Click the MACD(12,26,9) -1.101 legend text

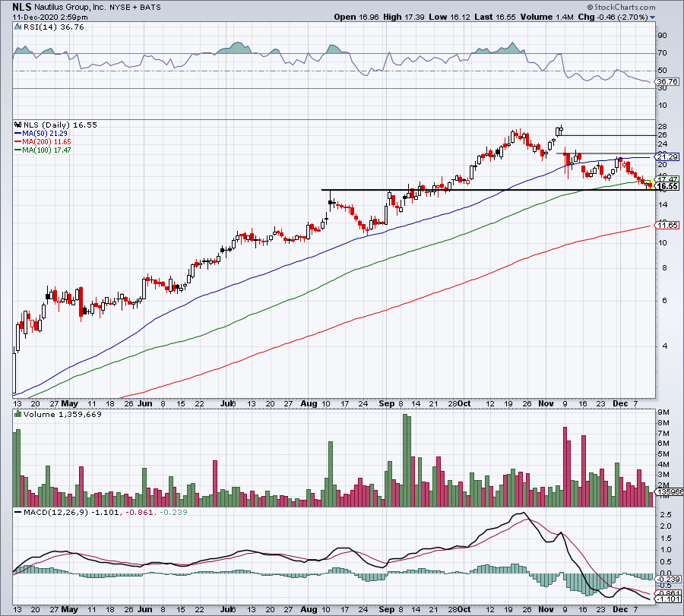pos(71,512)
